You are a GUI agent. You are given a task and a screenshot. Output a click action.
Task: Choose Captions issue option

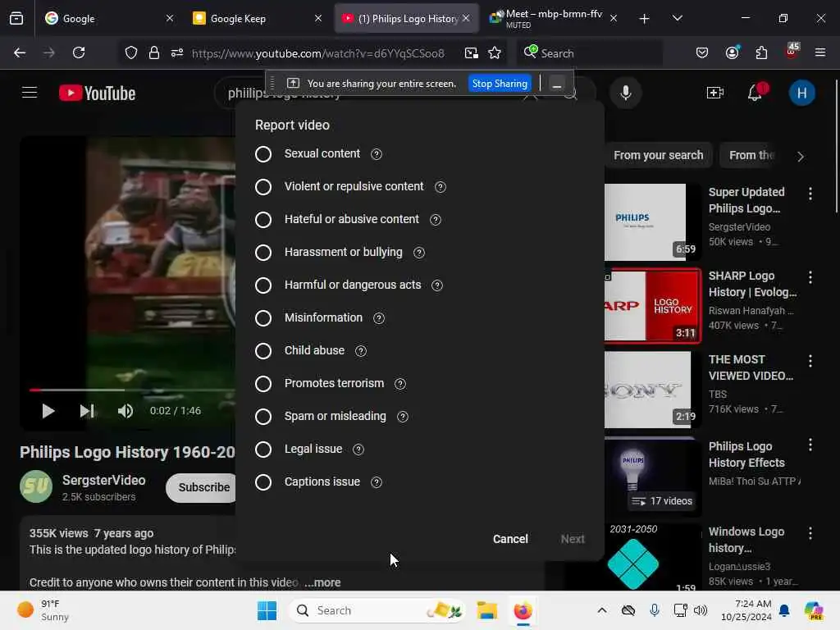(263, 482)
